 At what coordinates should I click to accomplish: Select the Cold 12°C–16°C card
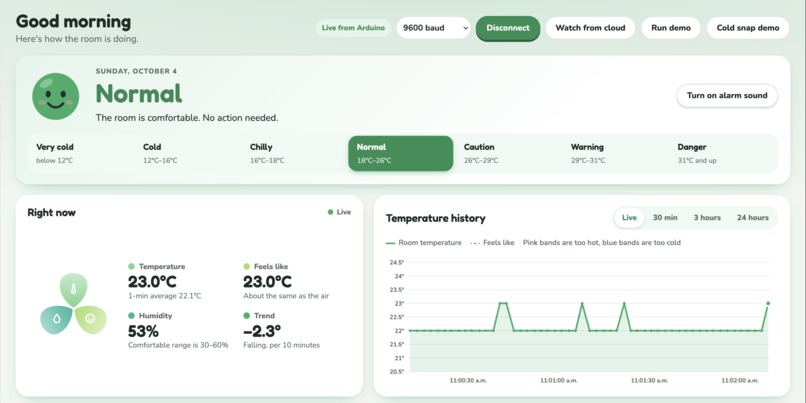click(x=187, y=153)
